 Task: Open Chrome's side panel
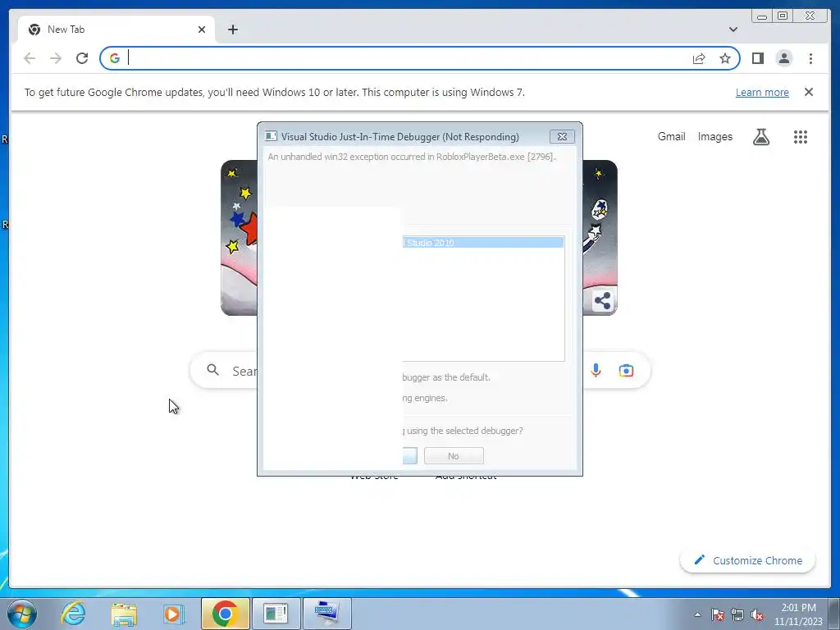(757, 58)
